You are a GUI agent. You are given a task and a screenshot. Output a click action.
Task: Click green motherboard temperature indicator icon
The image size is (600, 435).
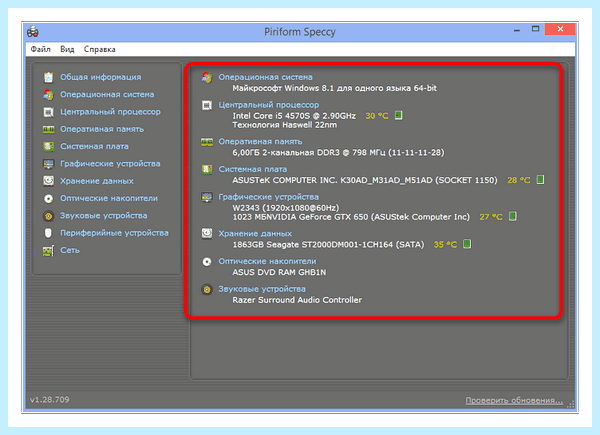tap(540, 179)
